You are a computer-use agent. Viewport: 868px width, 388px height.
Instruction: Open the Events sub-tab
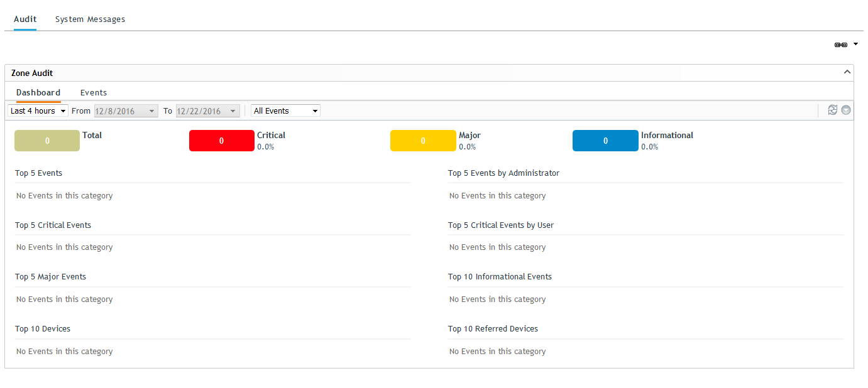click(94, 92)
